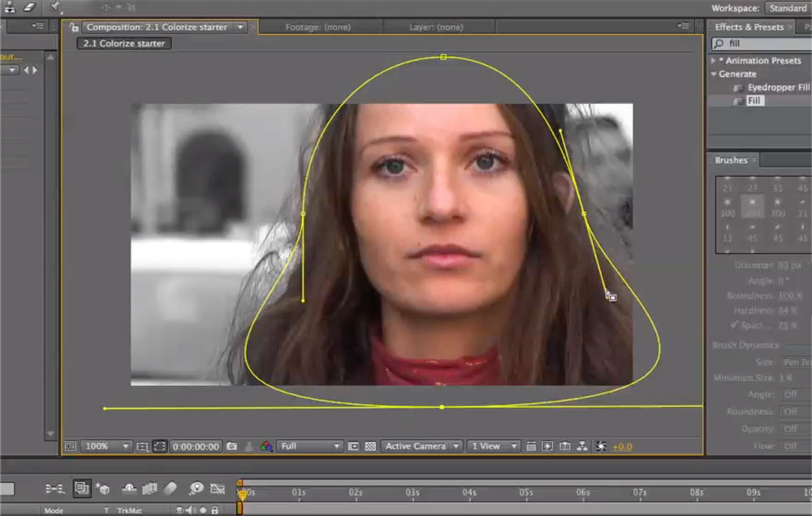The height and width of the screenshot is (516, 812).
Task: Reset exposure with the aperture icon
Action: tap(601, 446)
